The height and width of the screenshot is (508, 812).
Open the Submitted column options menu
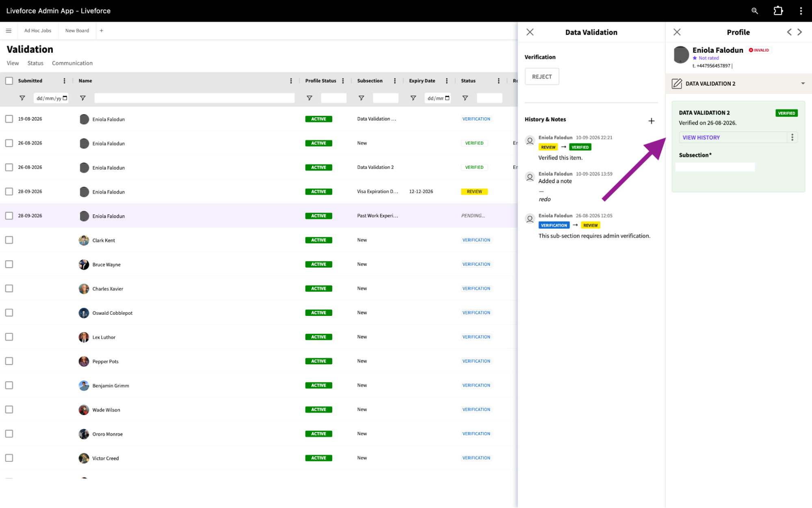tap(64, 81)
